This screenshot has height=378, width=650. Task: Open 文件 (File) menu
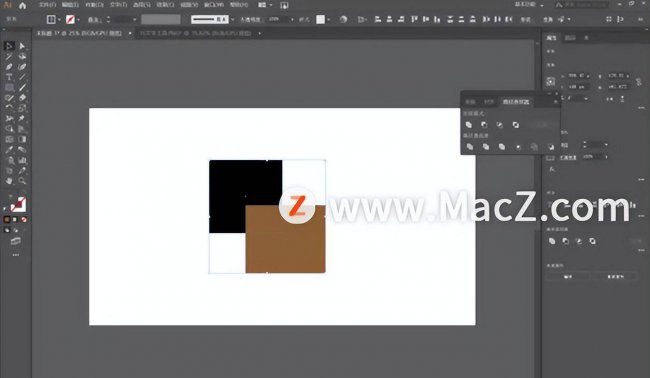(47, 5)
